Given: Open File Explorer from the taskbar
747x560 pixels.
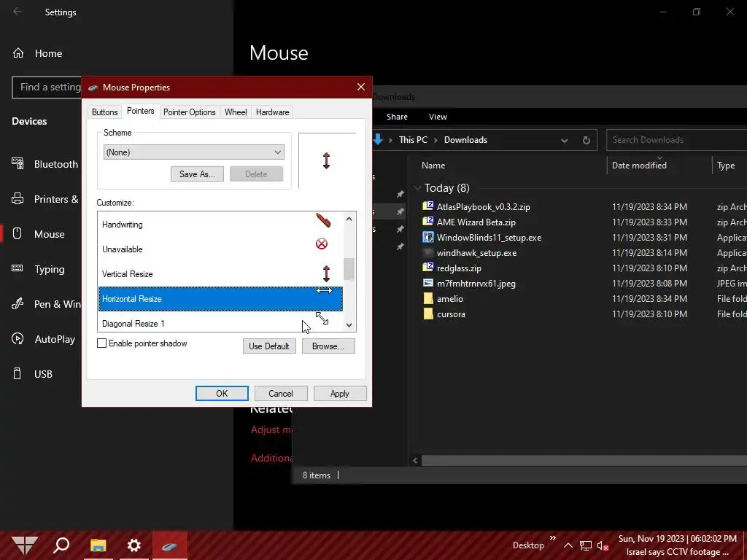Looking at the screenshot, I should (98, 545).
